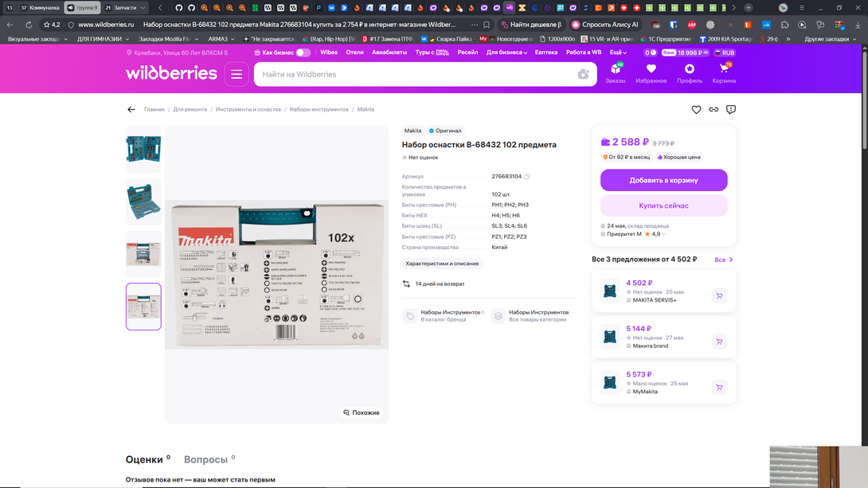Open Наборы Инструментов Все товары категории
The image size is (868, 488).
tap(531, 316)
